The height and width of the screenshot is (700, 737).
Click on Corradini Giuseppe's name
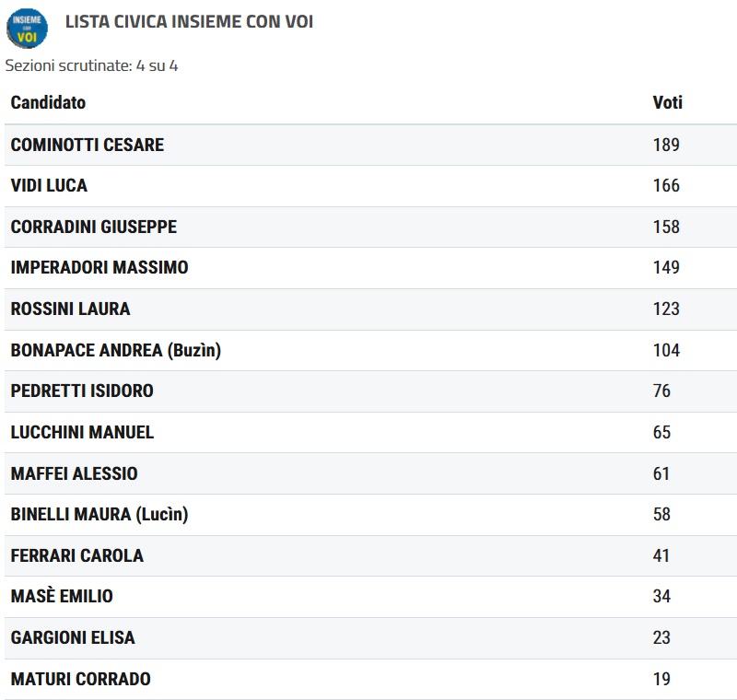[x=93, y=227]
